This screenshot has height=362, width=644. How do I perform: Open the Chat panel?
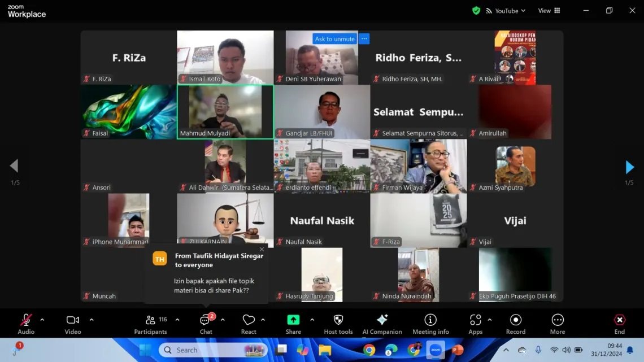206,324
